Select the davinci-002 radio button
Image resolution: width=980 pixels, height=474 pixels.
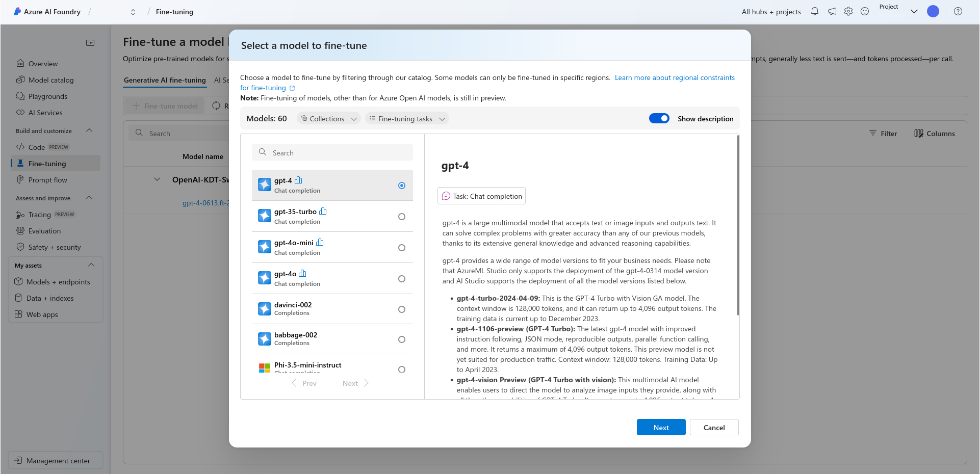click(402, 309)
